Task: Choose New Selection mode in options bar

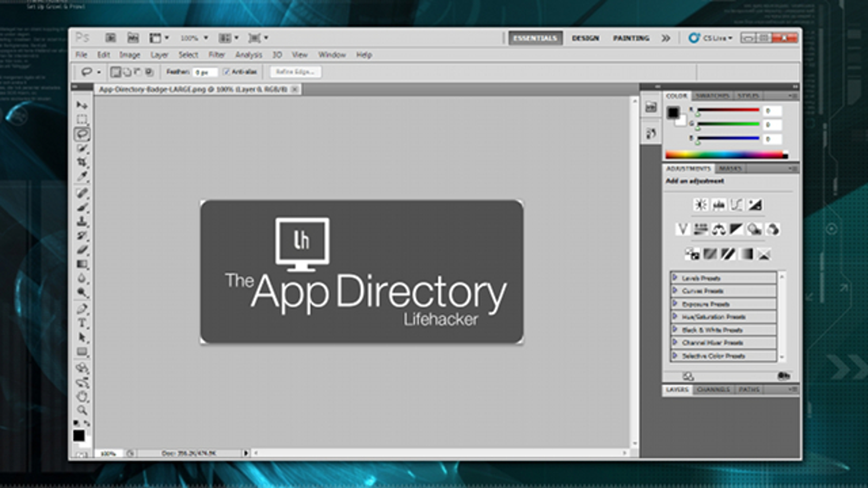Action: point(116,72)
